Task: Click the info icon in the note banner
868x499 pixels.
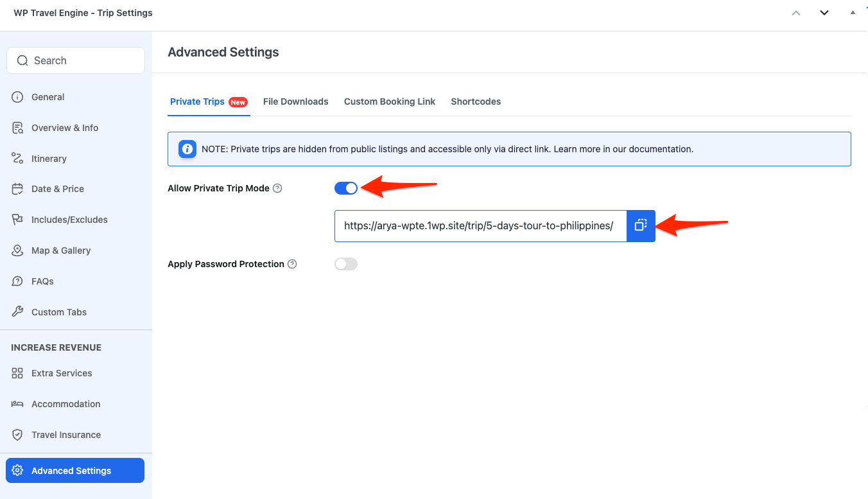Action: point(187,149)
